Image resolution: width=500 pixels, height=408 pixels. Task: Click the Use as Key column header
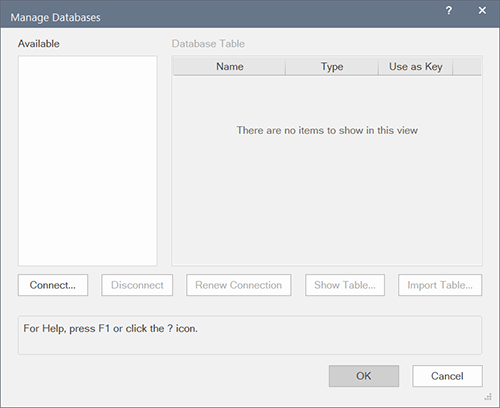(416, 67)
